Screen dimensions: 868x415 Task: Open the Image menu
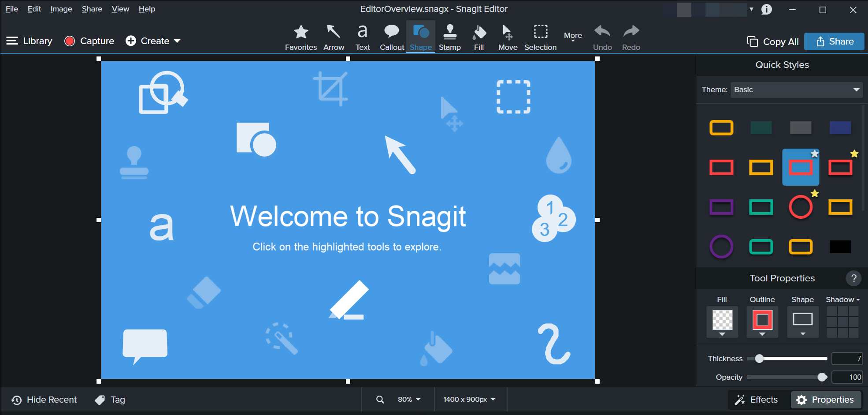pos(61,9)
